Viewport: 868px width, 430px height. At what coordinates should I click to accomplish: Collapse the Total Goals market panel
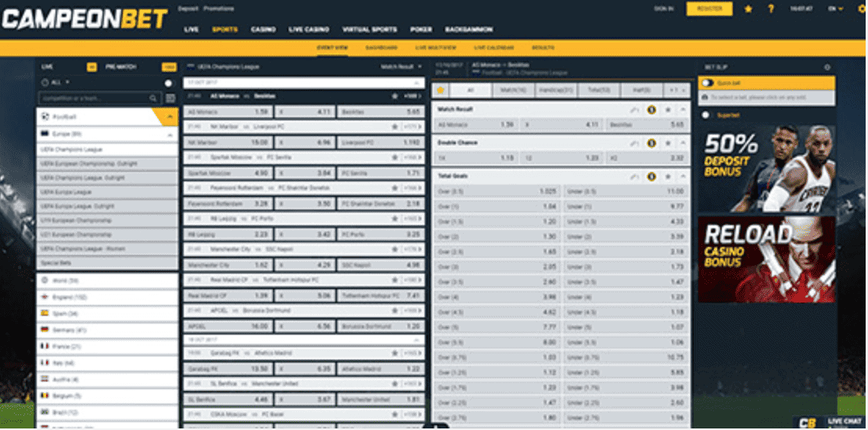[x=683, y=177]
